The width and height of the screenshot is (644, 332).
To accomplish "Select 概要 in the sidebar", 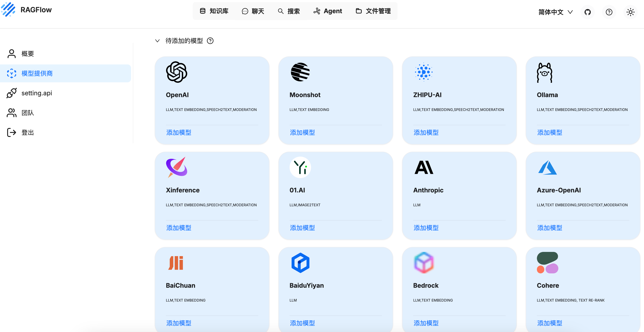I will [28, 53].
